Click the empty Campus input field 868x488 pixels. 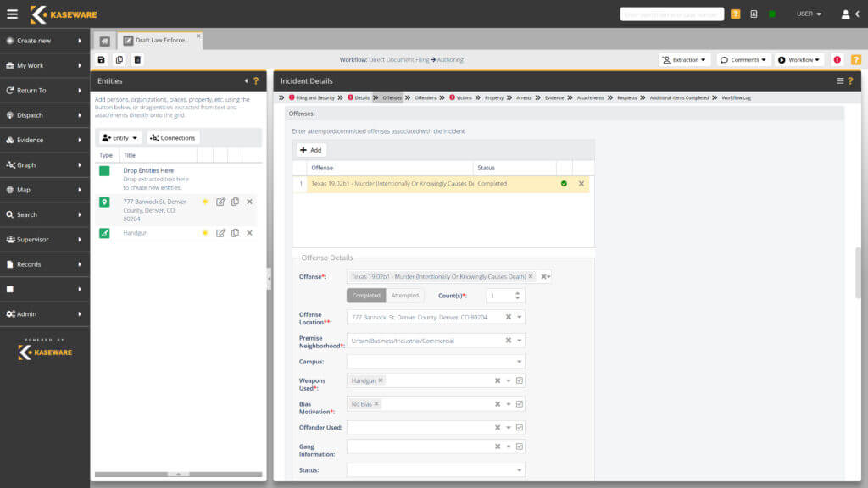(432, 361)
